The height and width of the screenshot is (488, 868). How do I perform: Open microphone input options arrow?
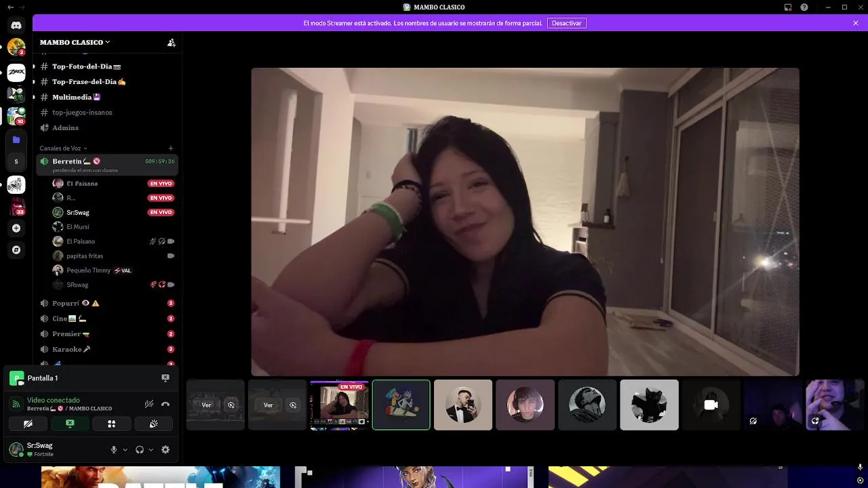pyautogui.click(x=125, y=449)
